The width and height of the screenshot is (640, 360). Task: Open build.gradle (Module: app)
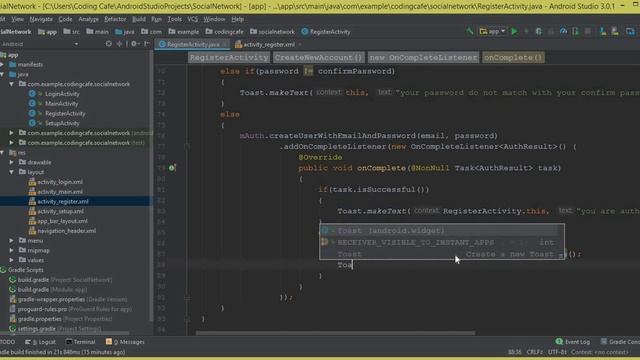tap(52, 289)
